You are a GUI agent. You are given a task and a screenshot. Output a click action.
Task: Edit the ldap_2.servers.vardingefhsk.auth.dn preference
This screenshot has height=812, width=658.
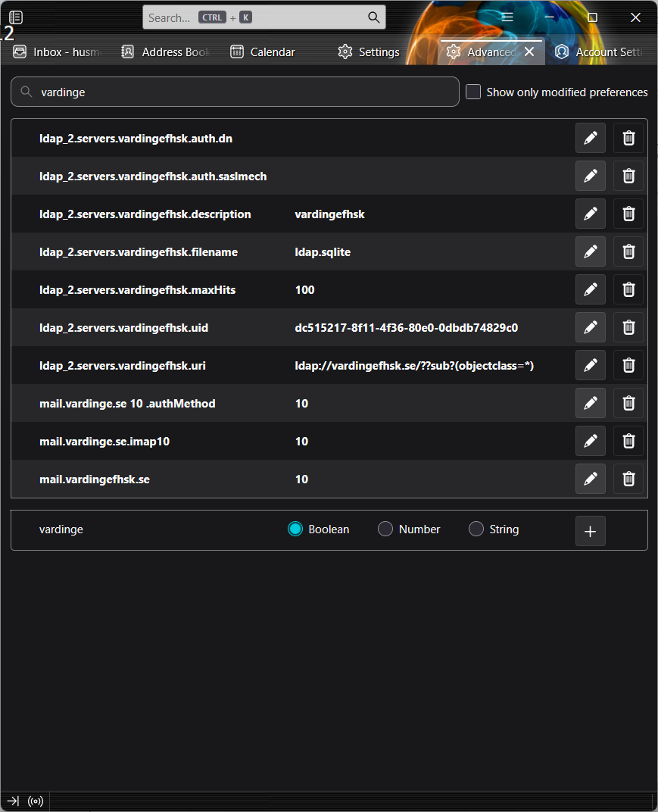pyautogui.click(x=591, y=138)
